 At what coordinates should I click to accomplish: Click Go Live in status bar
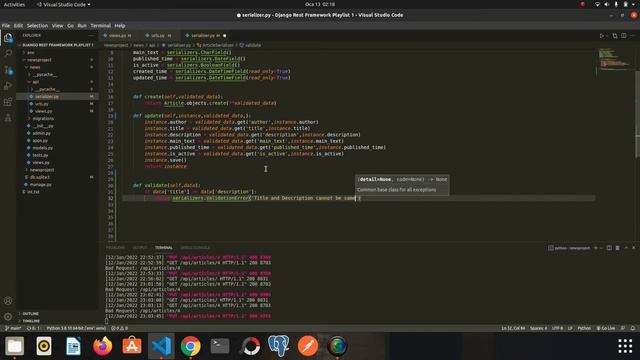click(x=606, y=328)
